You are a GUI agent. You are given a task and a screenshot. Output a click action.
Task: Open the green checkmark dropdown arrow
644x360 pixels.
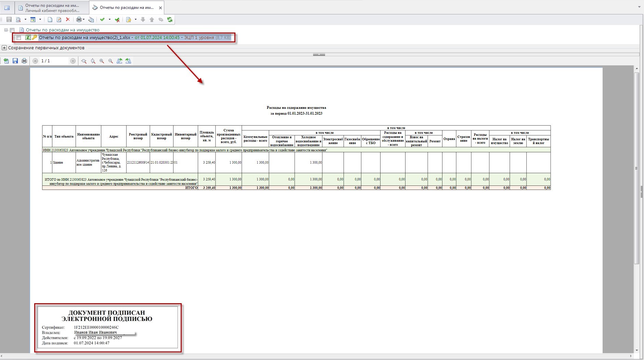click(x=110, y=20)
